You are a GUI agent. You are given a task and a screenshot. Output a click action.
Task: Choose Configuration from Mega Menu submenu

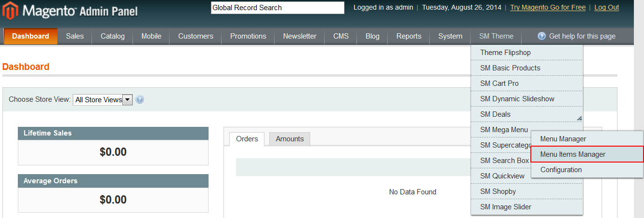click(587, 170)
